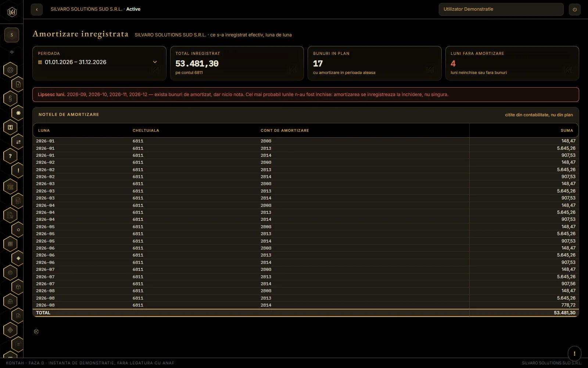
Task: Open the question mark hexagon icon
Action: click(10, 156)
